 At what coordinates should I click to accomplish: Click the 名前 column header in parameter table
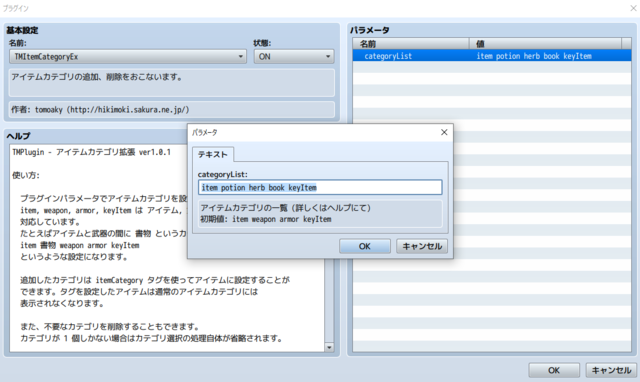coord(411,44)
